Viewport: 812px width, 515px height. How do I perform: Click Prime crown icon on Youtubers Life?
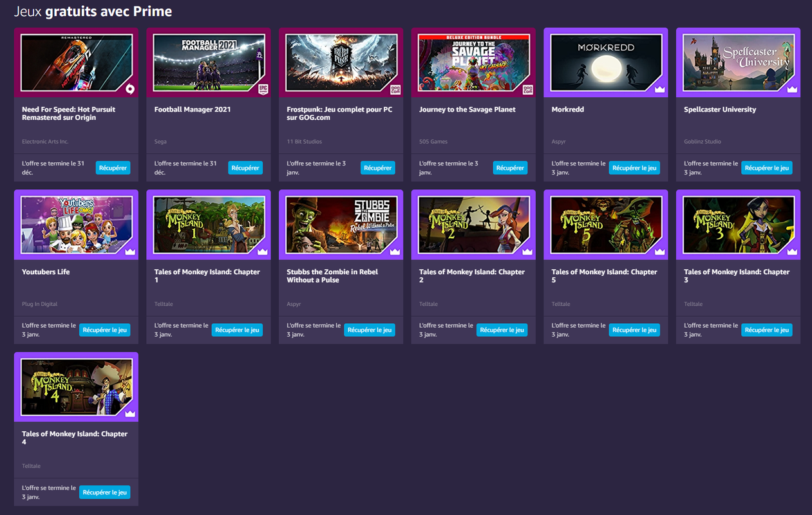click(130, 252)
